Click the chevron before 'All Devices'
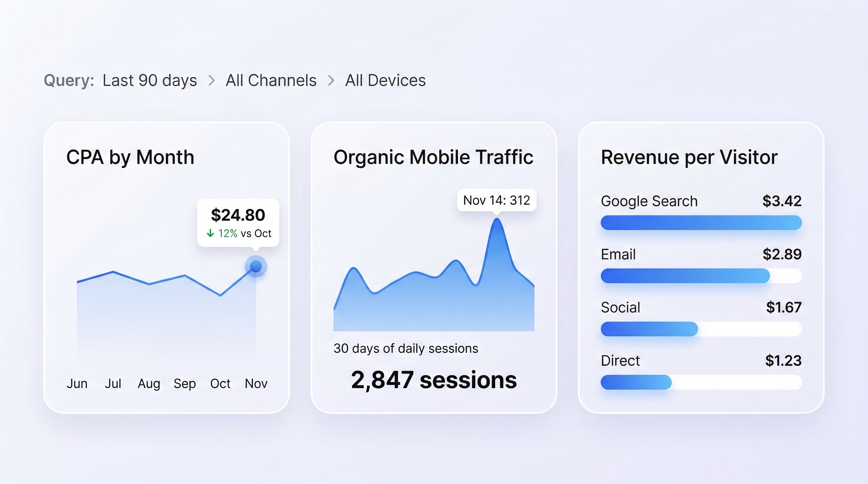The height and width of the screenshot is (484, 868). click(x=331, y=80)
